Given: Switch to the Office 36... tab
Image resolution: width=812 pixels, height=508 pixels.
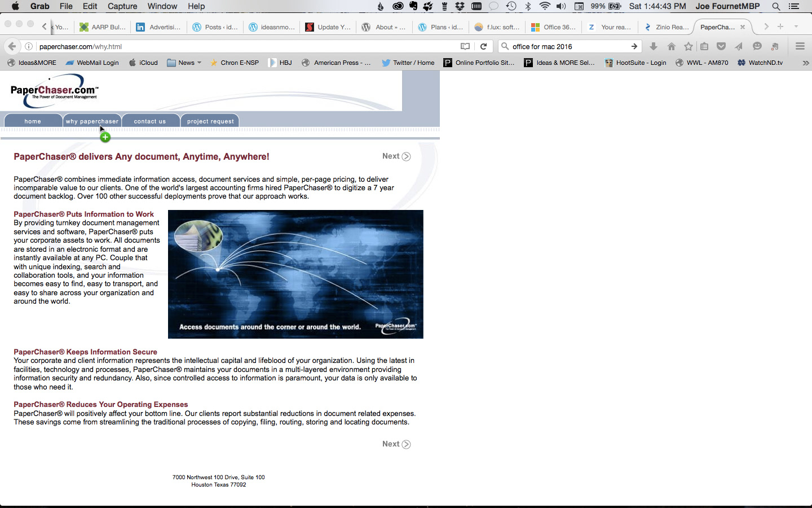Looking at the screenshot, I should 554,27.
